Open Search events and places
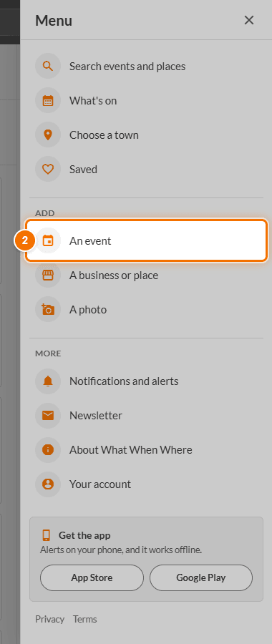Screen dimensions: 272x644 click(x=146, y=66)
